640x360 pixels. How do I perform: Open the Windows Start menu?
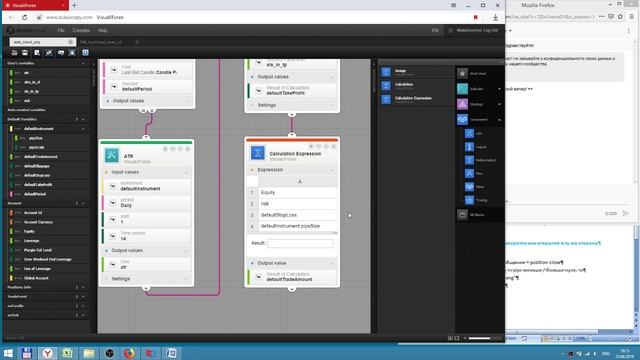click(x=8, y=353)
